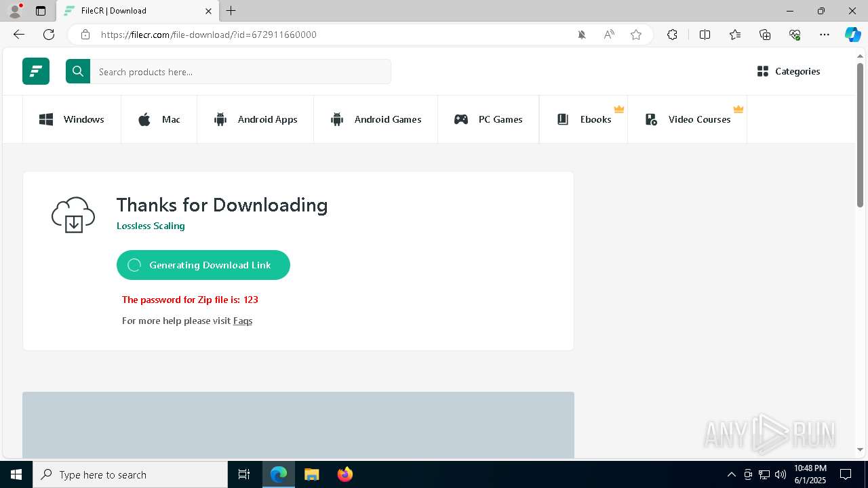Open a new tab with plus
The height and width of the screenshot is (488, 868).
coord(231,11)
